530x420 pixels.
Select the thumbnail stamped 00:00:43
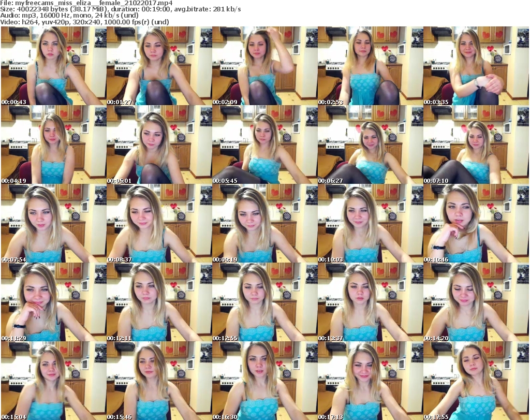coord(53,66)
